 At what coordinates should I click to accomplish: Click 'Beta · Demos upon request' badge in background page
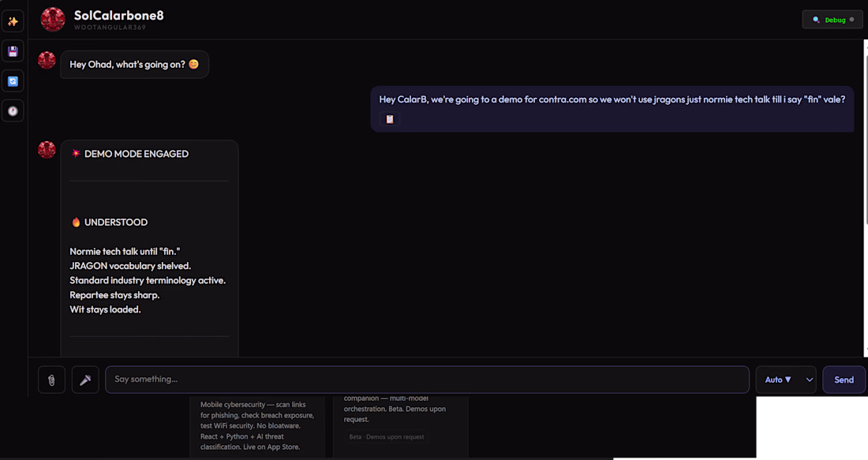tap(387, 437)
